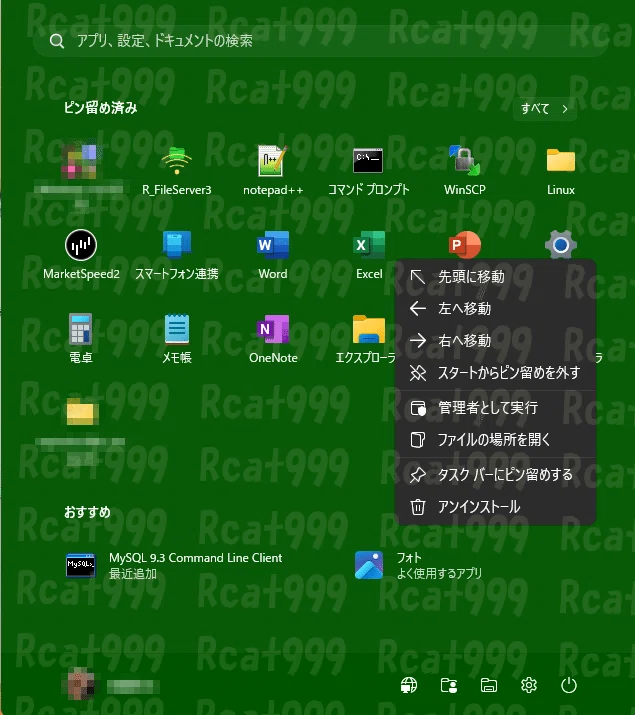Open MySQL 9.3 Command Line Client
Image resolution: width=635 pixels, height=715 pixels.
point(174,565)
